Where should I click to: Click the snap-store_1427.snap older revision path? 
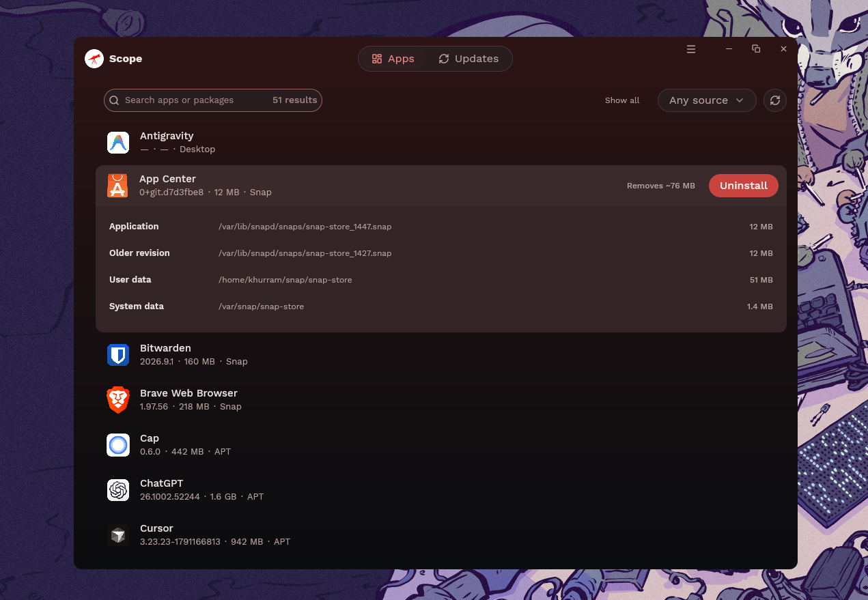tap(305, 253)
